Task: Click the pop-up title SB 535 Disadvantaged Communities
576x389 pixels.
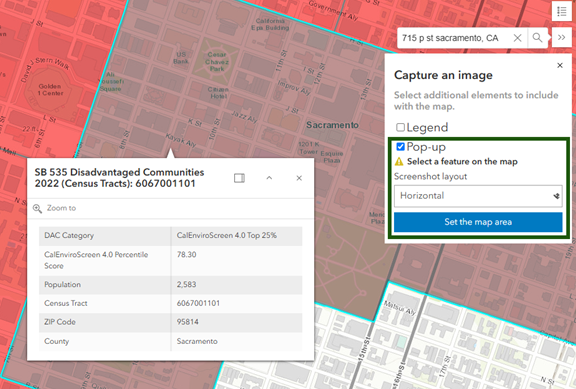Action: [x=119, y=178]
